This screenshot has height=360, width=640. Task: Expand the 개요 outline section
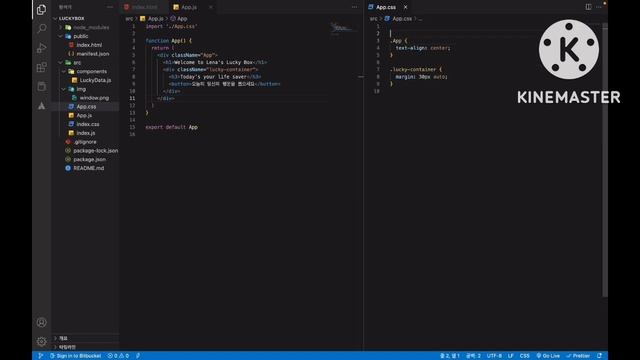63,338
